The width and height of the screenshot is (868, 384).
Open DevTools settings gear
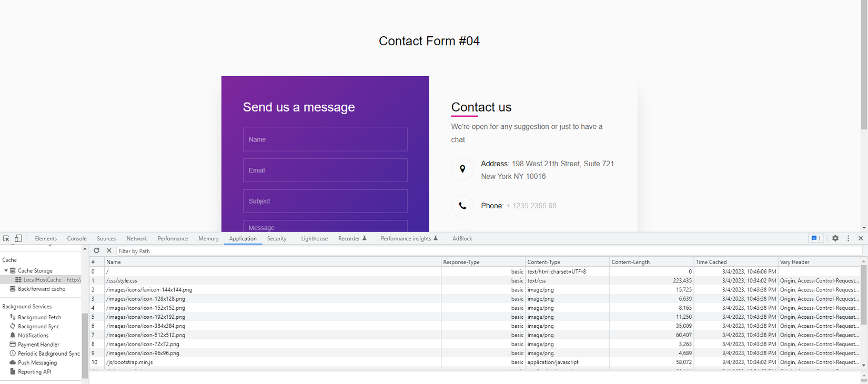pos(835,238)
